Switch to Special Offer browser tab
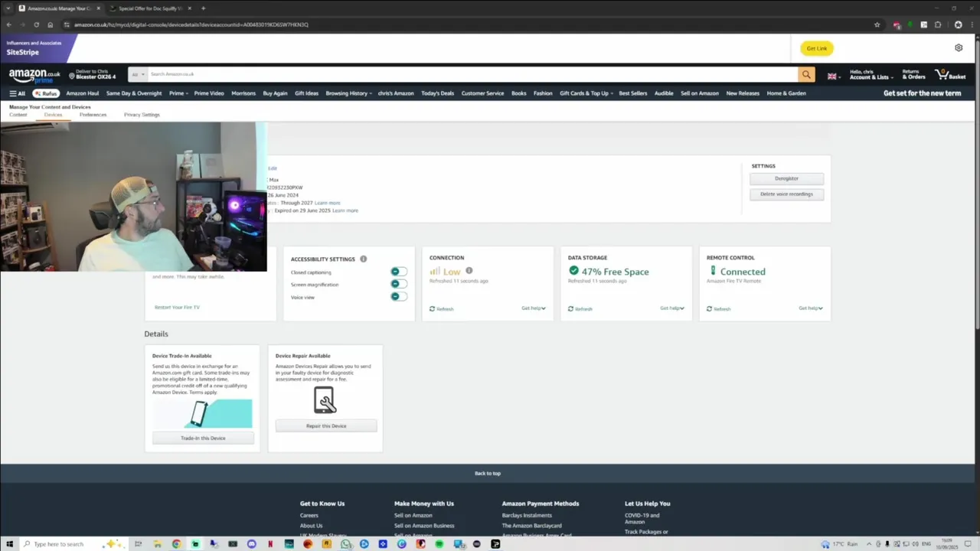The width and height of the screenshot is (980, 551). point(150,8)
